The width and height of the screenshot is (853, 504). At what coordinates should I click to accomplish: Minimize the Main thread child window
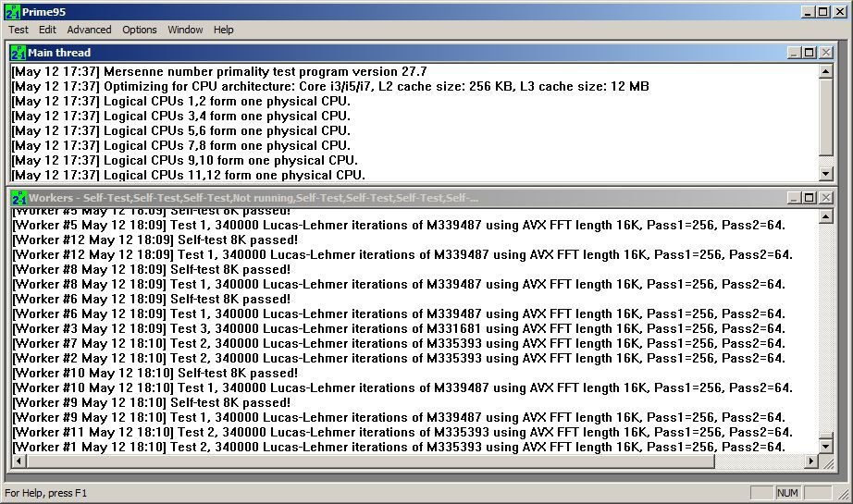click(x=794, y=53)
